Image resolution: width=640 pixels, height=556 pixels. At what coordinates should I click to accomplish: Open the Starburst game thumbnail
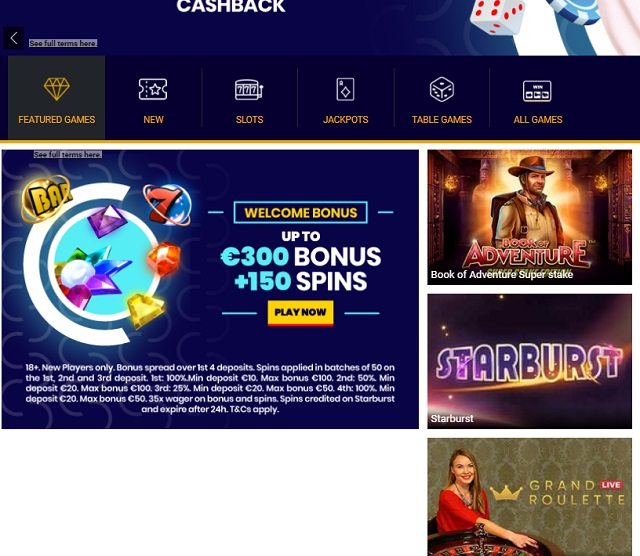coord(529,361)
